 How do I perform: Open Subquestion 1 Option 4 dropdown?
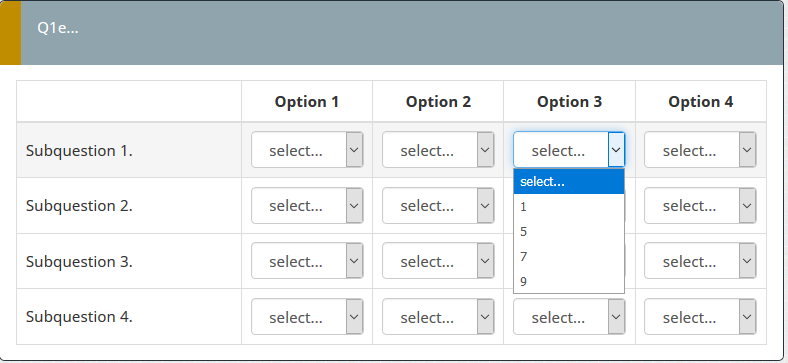point(700,150)
